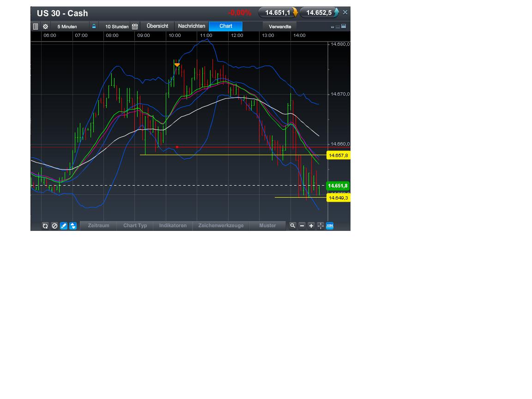This screenshot has height=399, width=532.
Task: Switch to the Übersicht tab
Action: click(x=157, y=26)
